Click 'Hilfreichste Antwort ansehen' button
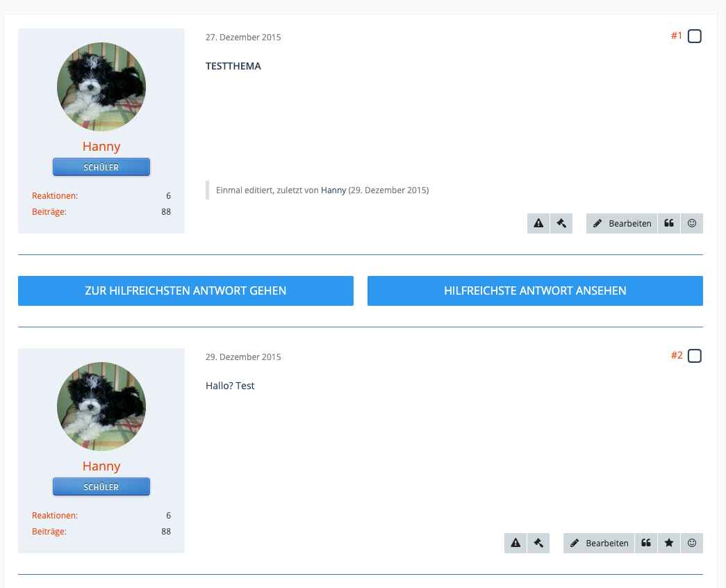This screenshot has width=726, height=588. (535, 291)
